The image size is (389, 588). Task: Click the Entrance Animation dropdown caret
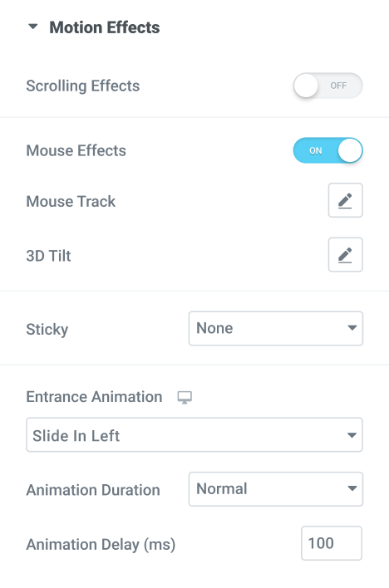pyautogui.click(x=352, y=435)
